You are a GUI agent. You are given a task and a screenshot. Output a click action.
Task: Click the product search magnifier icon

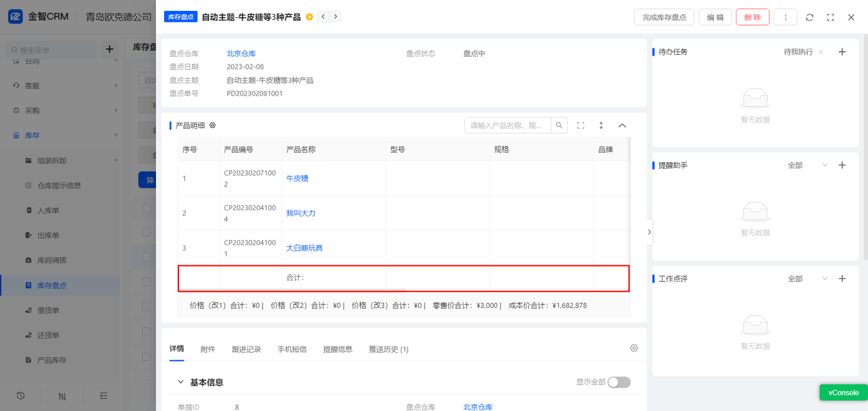click(x=559, y=125)
